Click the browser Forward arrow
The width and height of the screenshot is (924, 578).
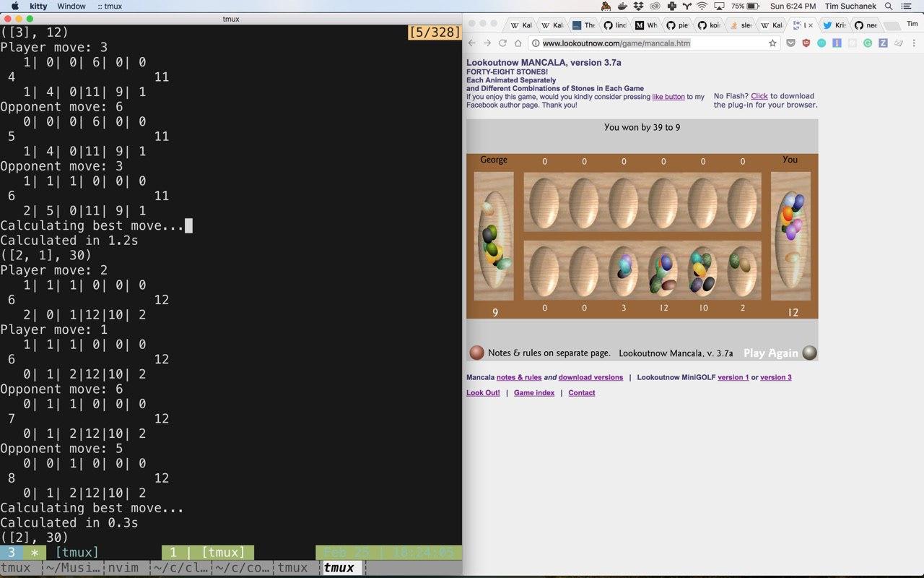[487, 43]
